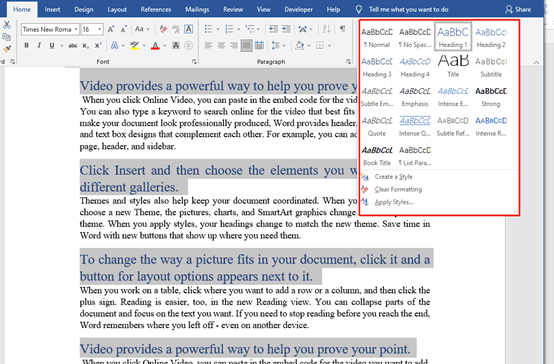The image size is (554, 364).
Task: Apply red font color
Action: pyautogui.click(x=155, y=45)
